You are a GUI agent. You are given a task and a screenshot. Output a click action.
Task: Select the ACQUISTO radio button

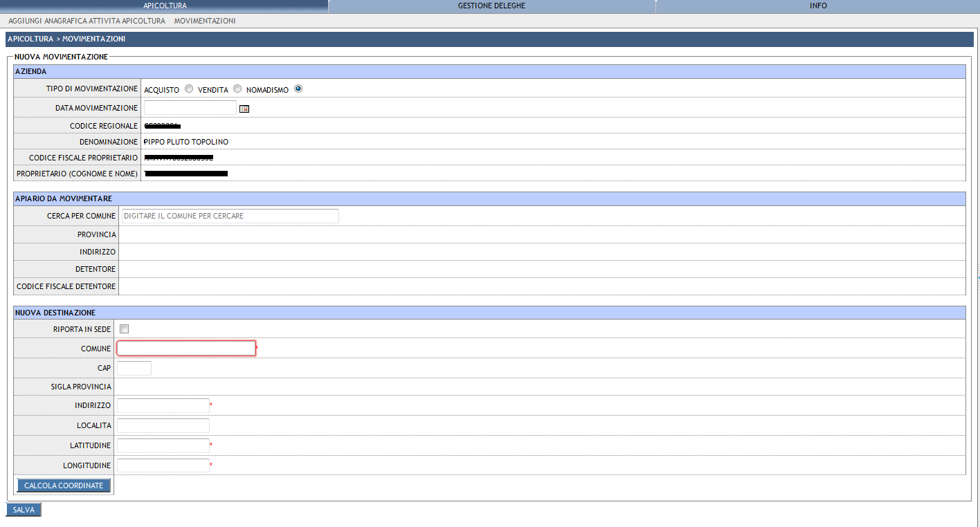tap(189, 89)
